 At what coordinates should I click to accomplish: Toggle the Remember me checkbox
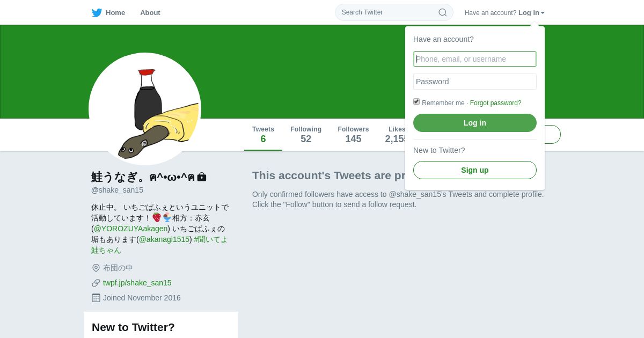point(416,101)
